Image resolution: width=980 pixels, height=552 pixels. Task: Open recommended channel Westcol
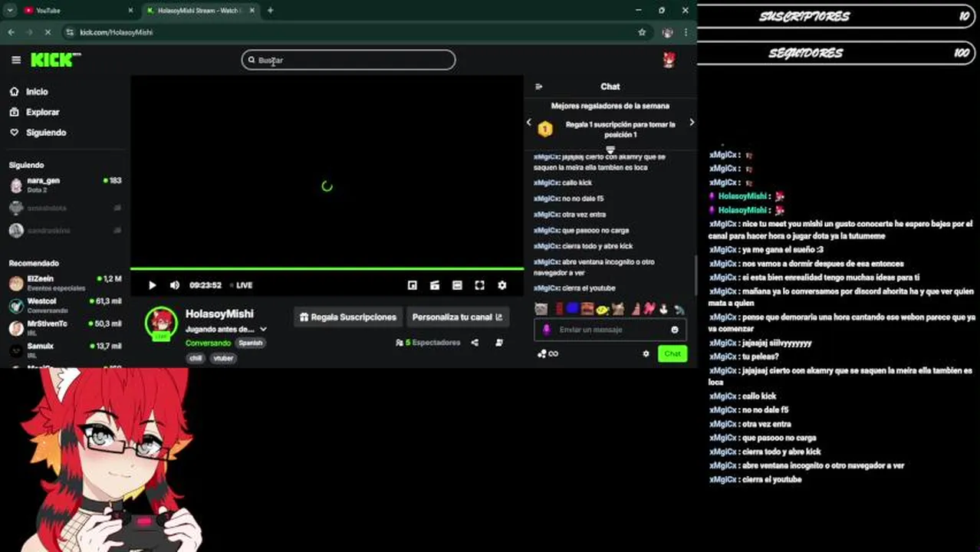point(65,305)
